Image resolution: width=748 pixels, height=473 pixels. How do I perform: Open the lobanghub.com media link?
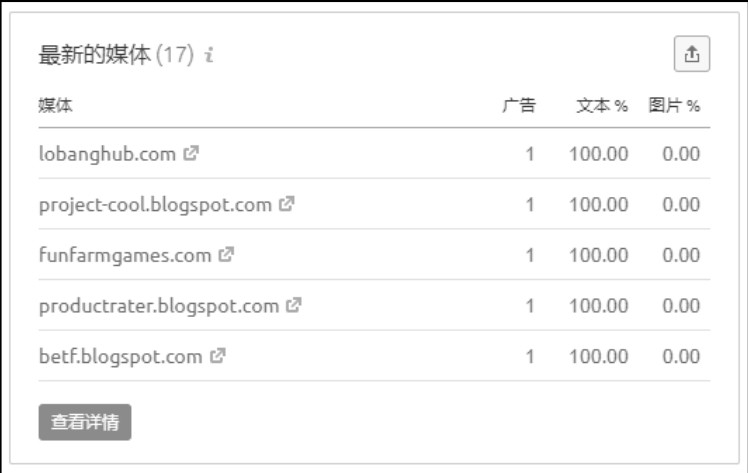point(107,154)
